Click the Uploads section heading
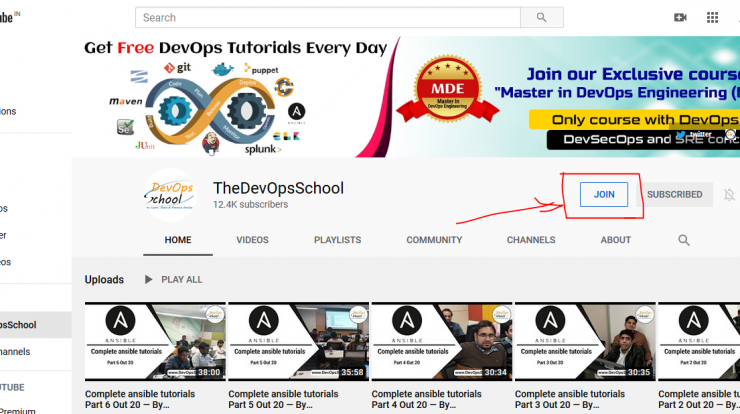The image size is (740, 414). click(x=104, y=279)
